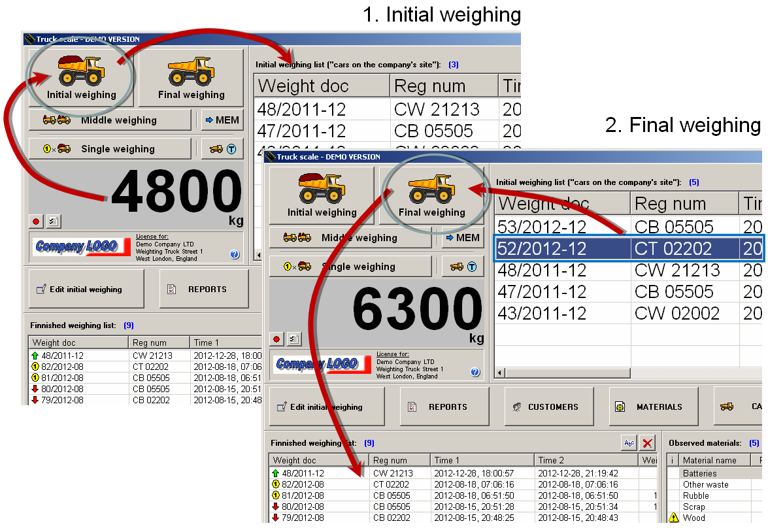Screen dimensions: 768x532
Task: Select 47/2011-12 CB 05505 row in front window initial weighing list
Action: click(628, 291)
